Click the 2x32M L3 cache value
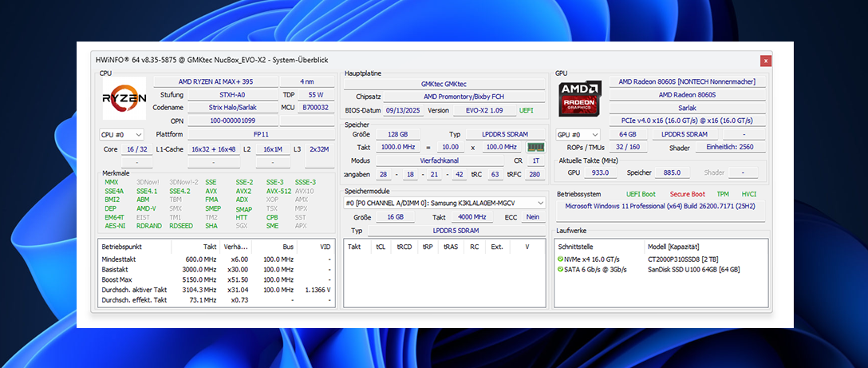Image resolution: width=868 pixels, height=368 pixels. point(319,149)
